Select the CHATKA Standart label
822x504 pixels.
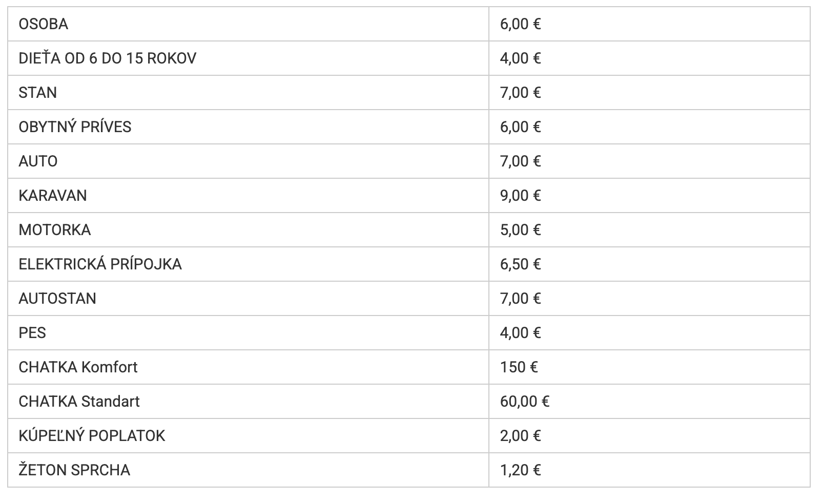click(79, 402)
